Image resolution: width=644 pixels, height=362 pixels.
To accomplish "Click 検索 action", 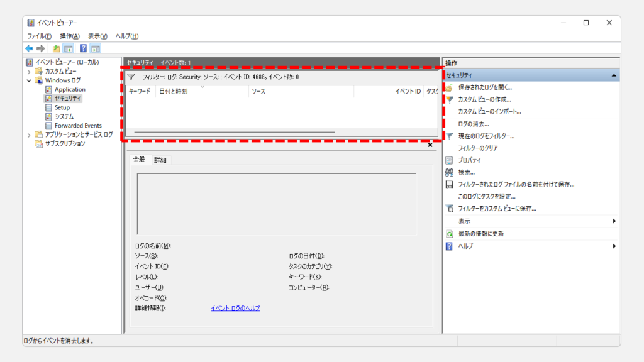I will (466, 172).
